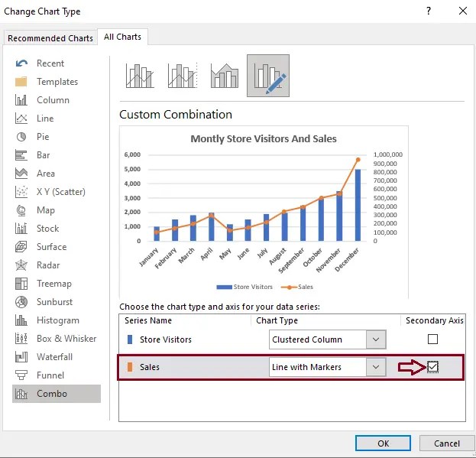Pick the Histogram chart category icon
The width and height of the screenshot is (476, 458).
(21, 320)
